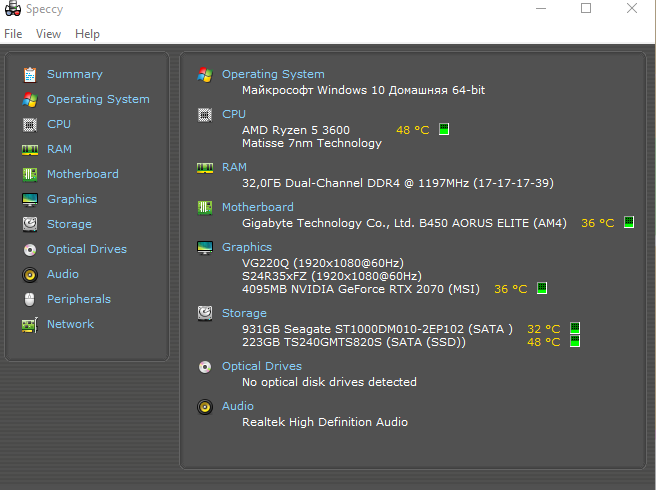Viewport: 656px width, 490px height.
Task: Click the Optical Drives disc icon in sidebar
Action: click(x=30, y=250)
